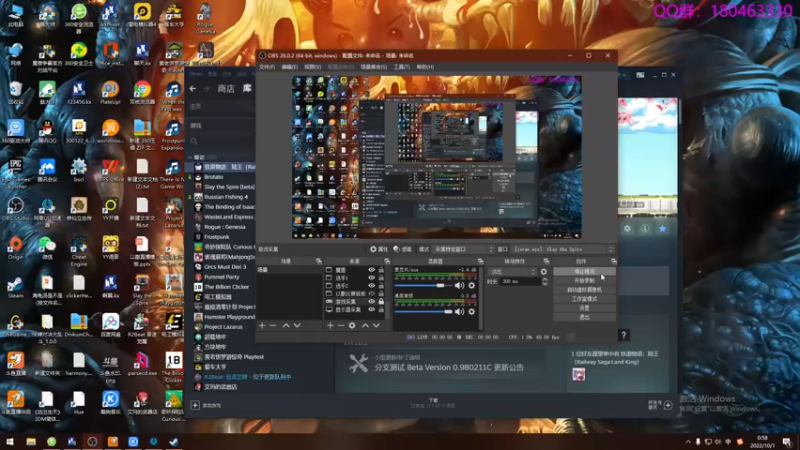800x450 pixels.
Task: Pop out the 控件 dock panel icon
Action: pos(613,261)
